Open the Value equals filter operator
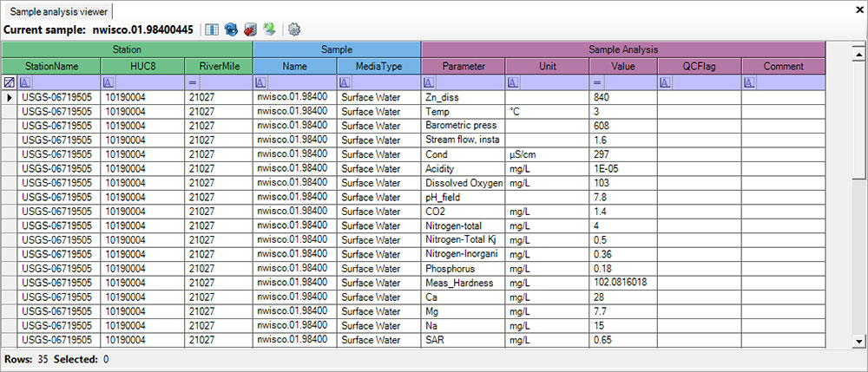This screenshot has width=868, height=372. point(596,82)
